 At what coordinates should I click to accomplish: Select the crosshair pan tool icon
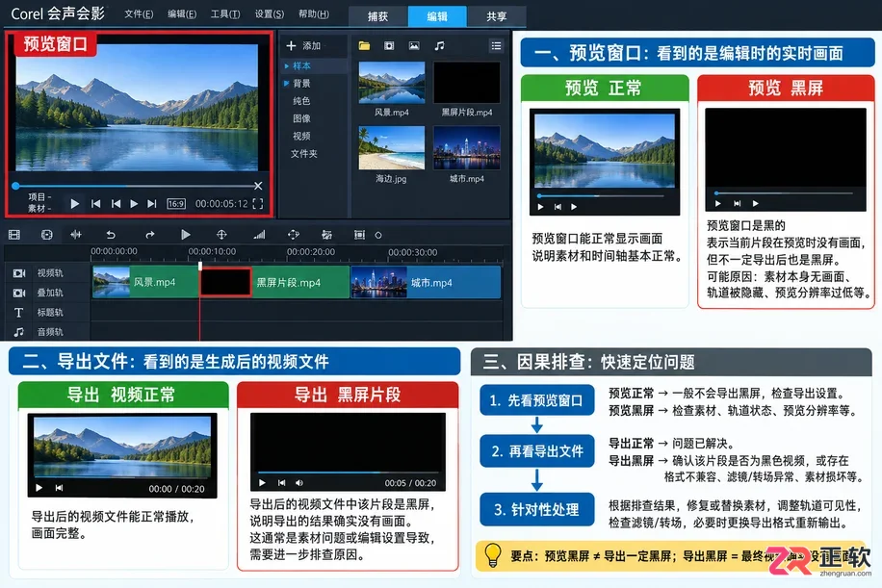pyautogui.click(x=221, y=235)
